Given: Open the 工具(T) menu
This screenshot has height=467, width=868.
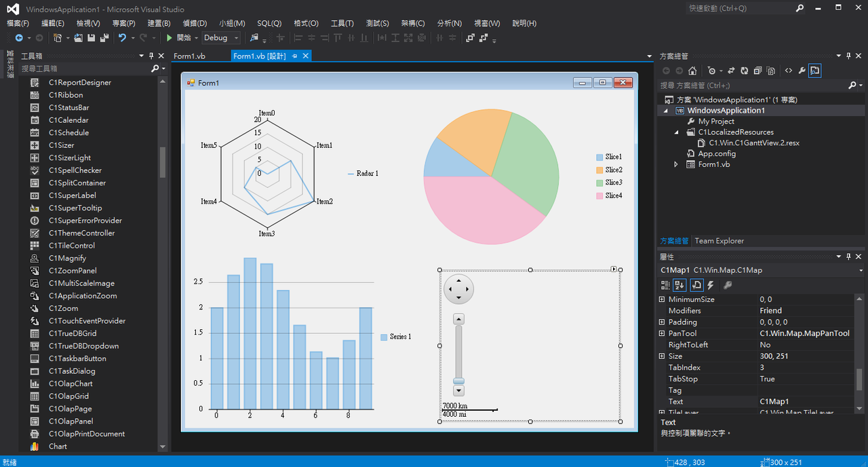Looking at the screenshot, I should (x=342, y=23).
